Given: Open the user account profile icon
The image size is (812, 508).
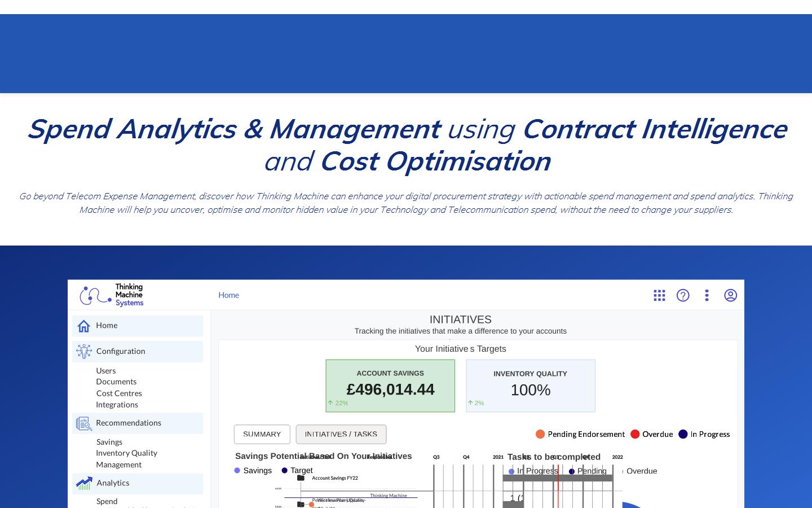Looking at the screenshot, I should 731,295.
